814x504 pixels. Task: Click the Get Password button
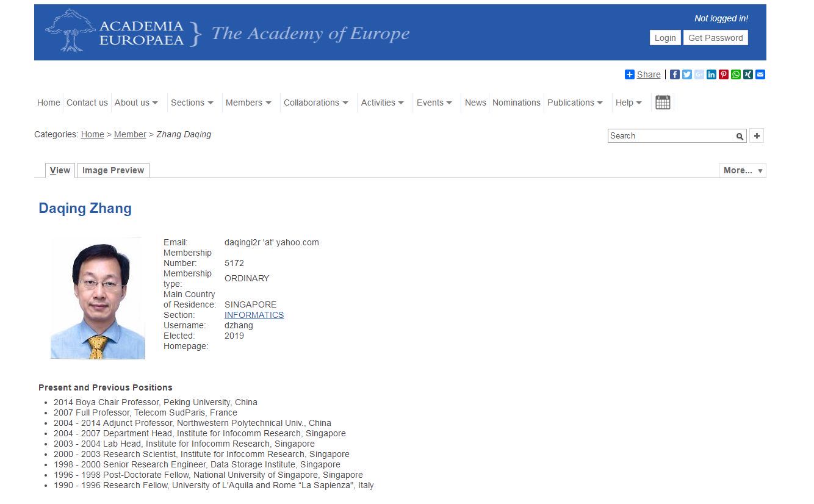click(x=715, y=38)
